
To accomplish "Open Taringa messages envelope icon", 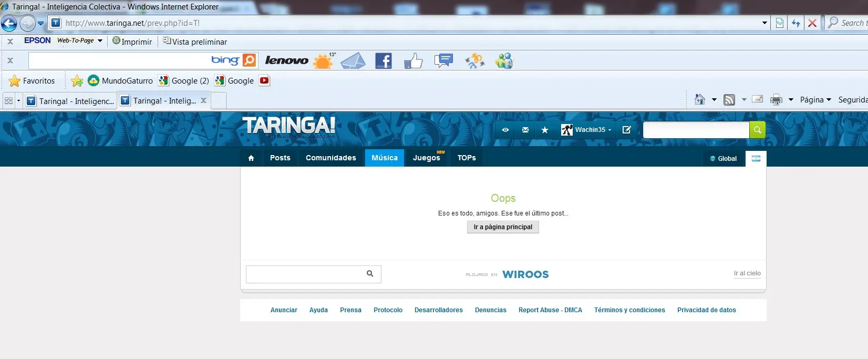I will 525,130.
